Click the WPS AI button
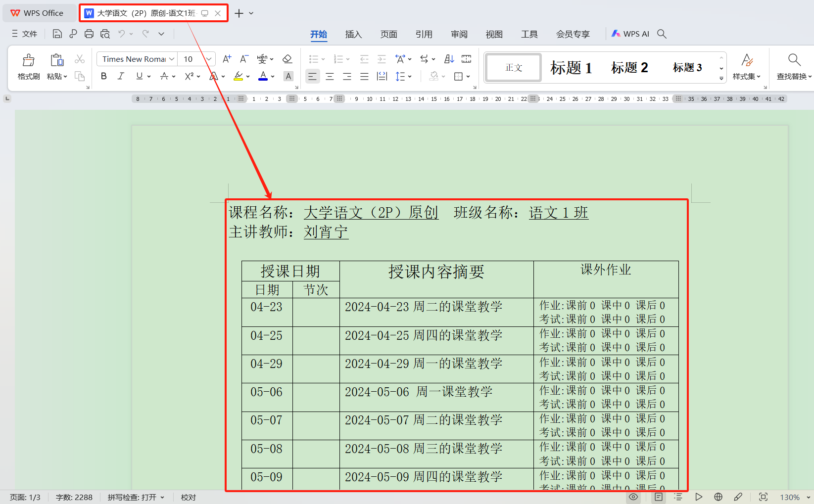This screenshot has width=814, height=504. [630, 34]
